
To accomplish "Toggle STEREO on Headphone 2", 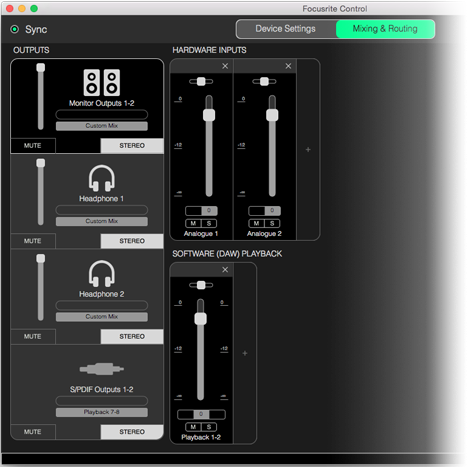I will pyautogui.click(x=132, y=337).
